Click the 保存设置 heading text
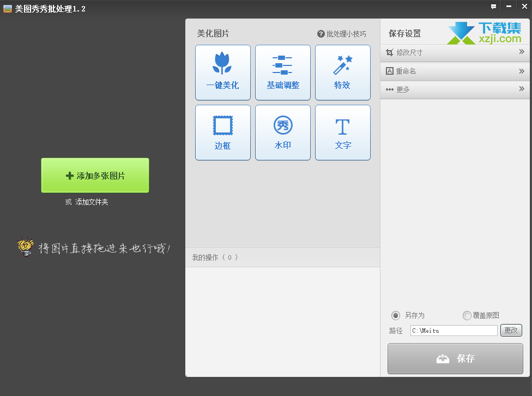Viewport: 532px width, 396px height. point(405,34)
